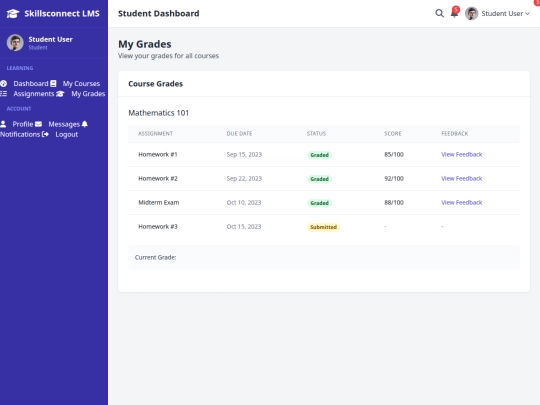Click the Student Dashboard header title
Screen dimensions: 540x405
pos(158,13)
